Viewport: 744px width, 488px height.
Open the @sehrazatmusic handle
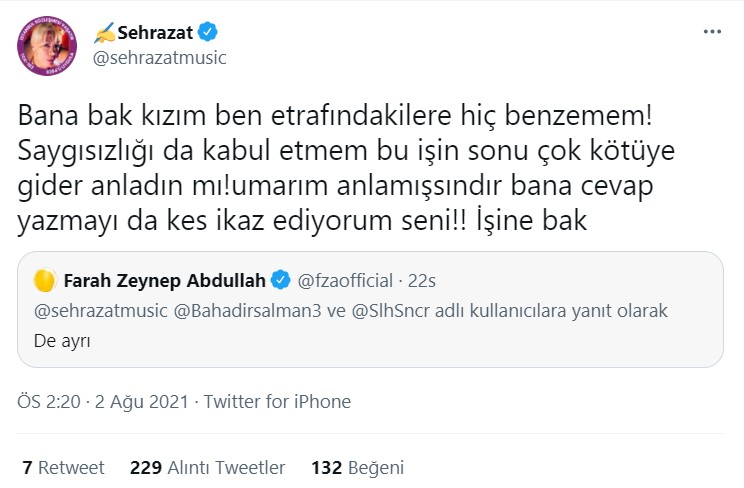(x=160, y=57)
